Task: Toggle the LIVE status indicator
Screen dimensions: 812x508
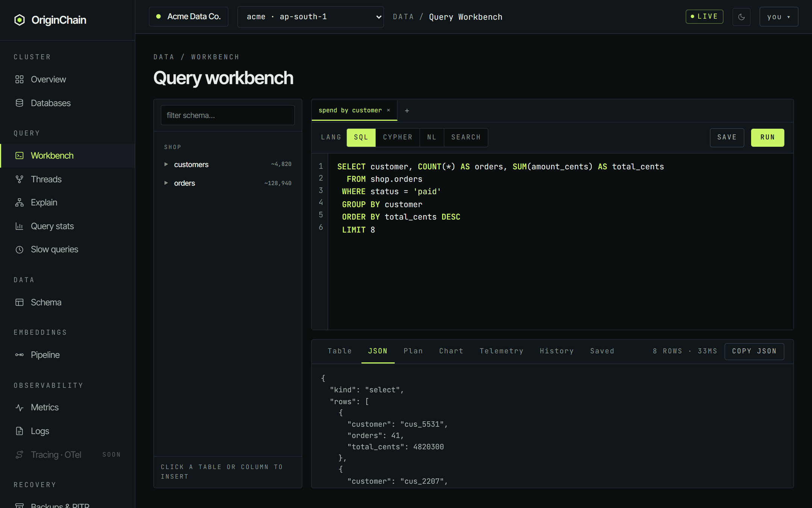Action: (704, 17)
